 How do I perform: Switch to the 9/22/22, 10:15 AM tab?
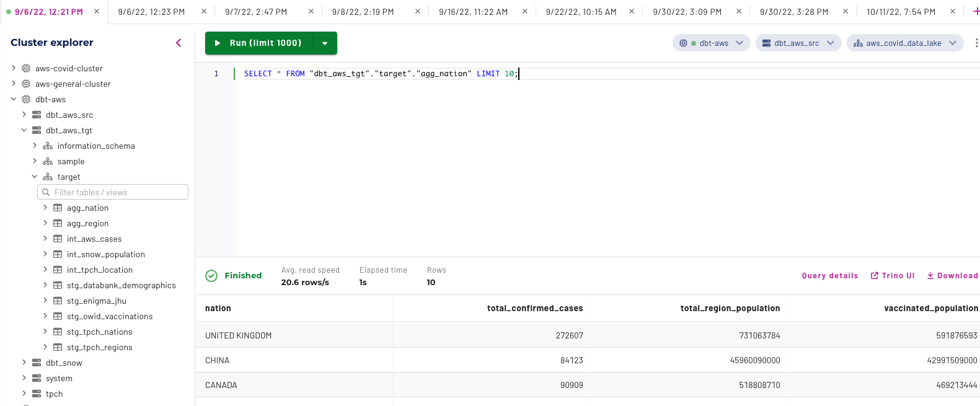point(581,12)
